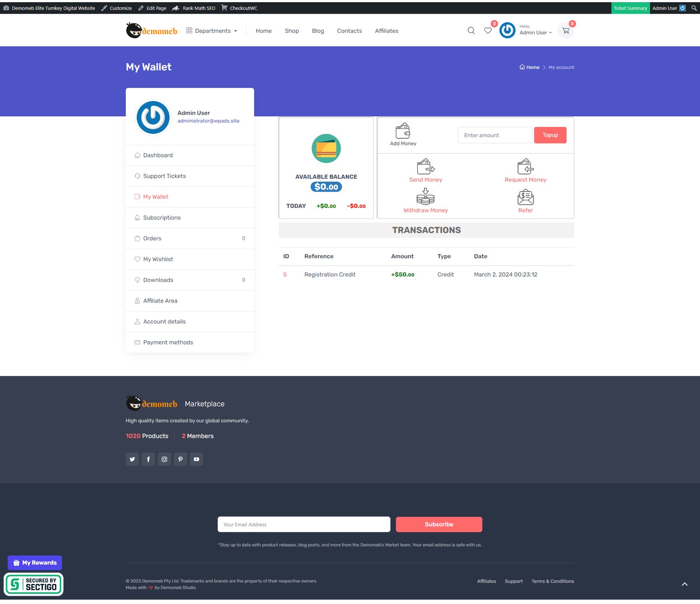Click the header search magnifier icon
This screenshot has height=604, width=700.
pyautogui.click(x=471, y=31)
